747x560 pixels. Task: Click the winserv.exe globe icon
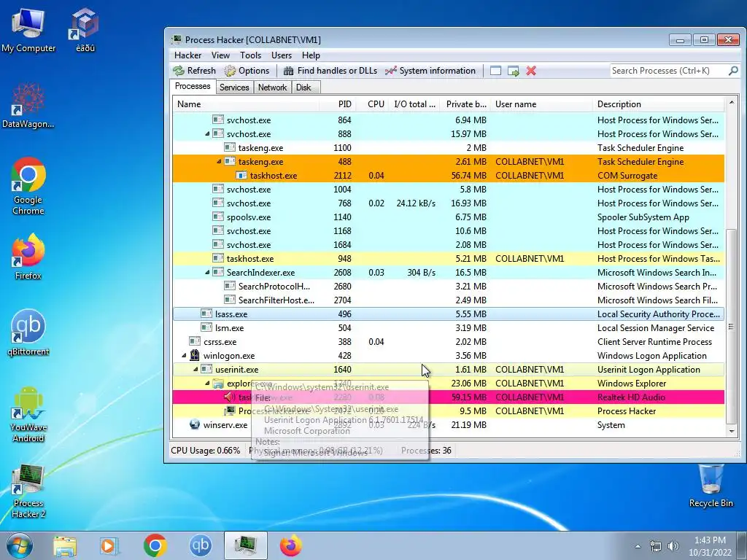(194, 424)
